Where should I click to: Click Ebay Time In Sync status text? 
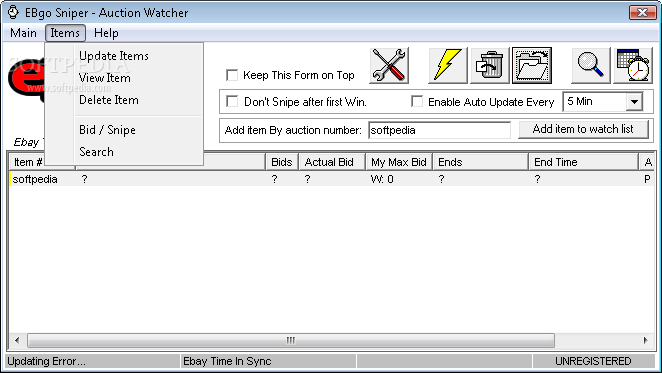click(227, 361)
